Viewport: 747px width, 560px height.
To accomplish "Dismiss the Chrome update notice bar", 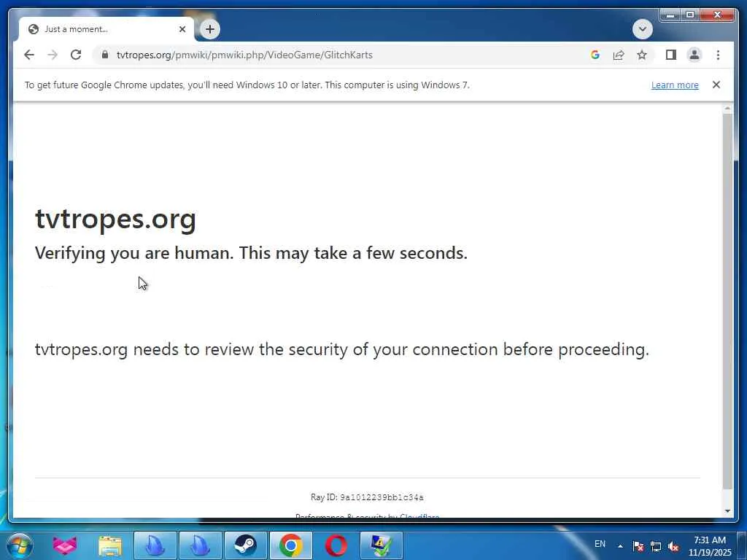I will point(716,85).
